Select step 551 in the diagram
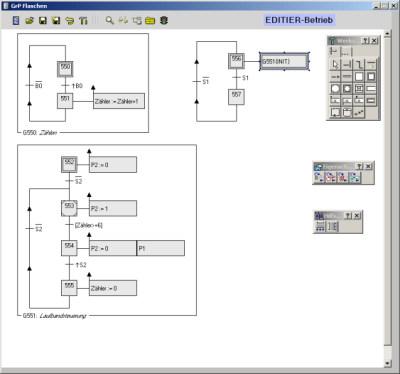400x374 pixels. pyautogui.click(x=65, y=101)
